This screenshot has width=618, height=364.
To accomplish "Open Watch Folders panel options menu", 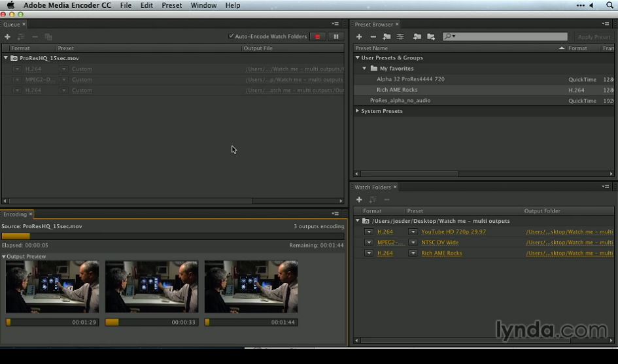I will pos(606,187).
